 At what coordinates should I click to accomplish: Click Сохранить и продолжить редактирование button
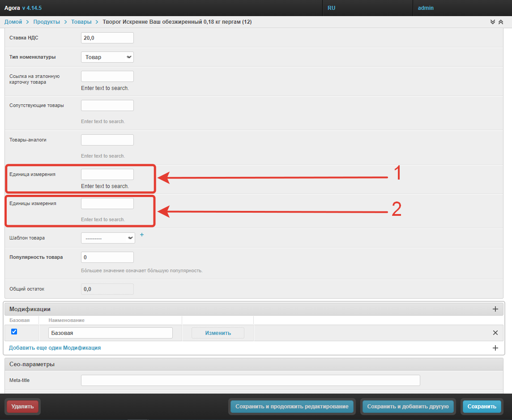point(292,407)
